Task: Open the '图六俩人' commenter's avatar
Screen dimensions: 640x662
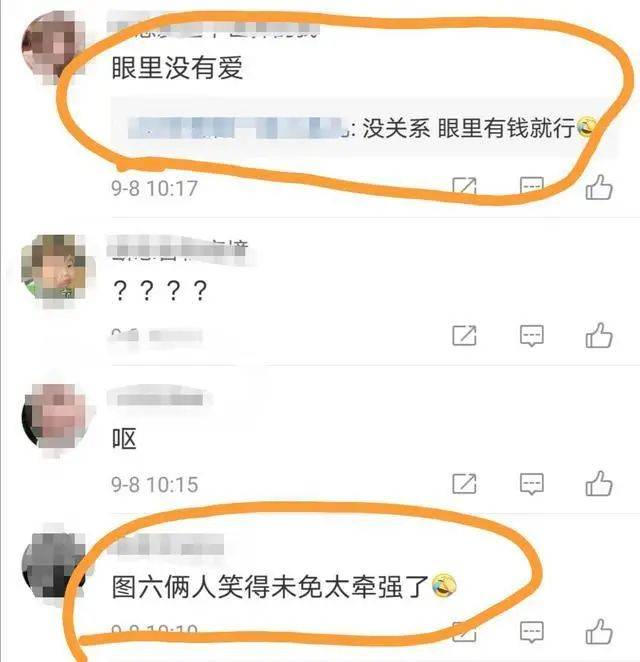Action: coord(54,565)
